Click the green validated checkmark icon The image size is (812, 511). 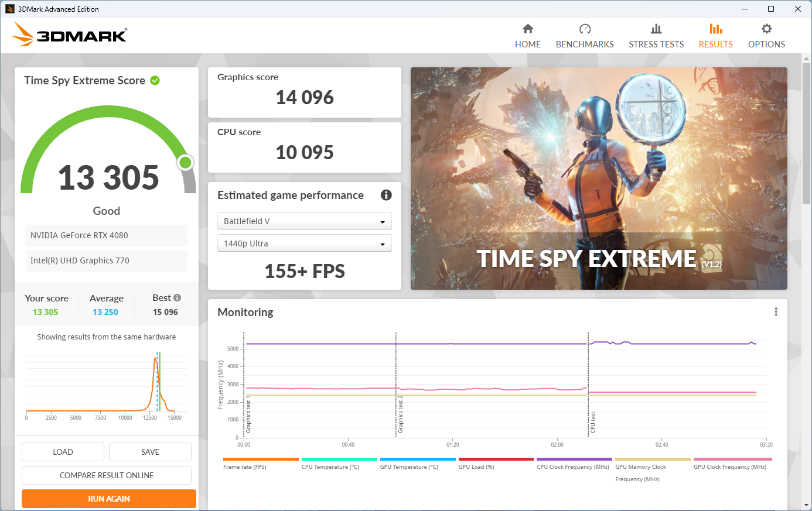point(155,80)
